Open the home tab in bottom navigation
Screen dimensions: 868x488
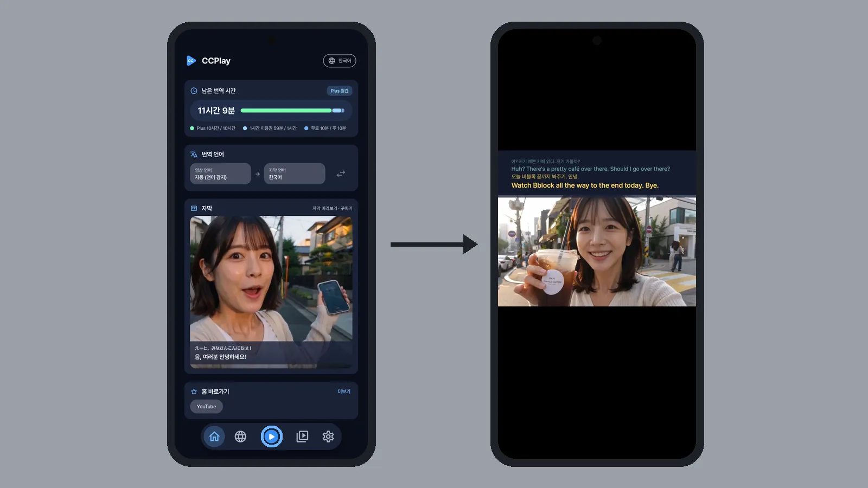[214, 436]
